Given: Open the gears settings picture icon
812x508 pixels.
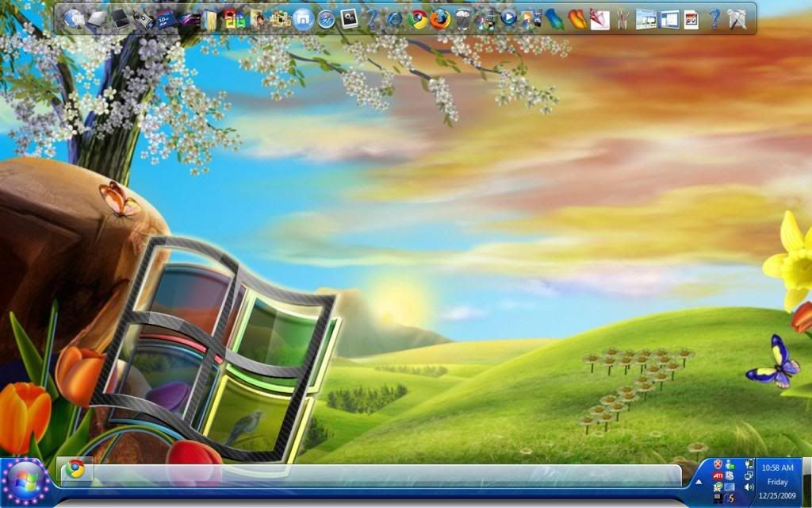Looking at the screenshot, I should (x=349, y=19).
